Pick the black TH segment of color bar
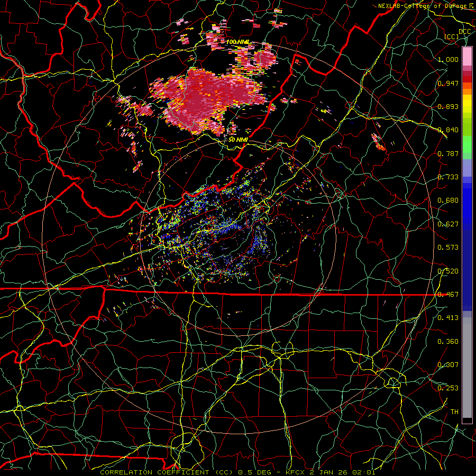This screenshot has width=476, height=476. tap(467, 420)
